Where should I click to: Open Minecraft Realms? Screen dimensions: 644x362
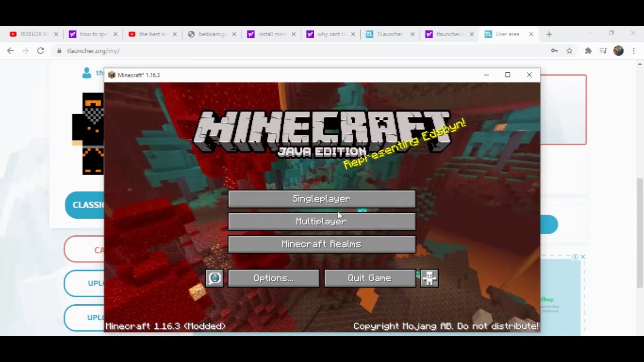[x=322, y=244]
